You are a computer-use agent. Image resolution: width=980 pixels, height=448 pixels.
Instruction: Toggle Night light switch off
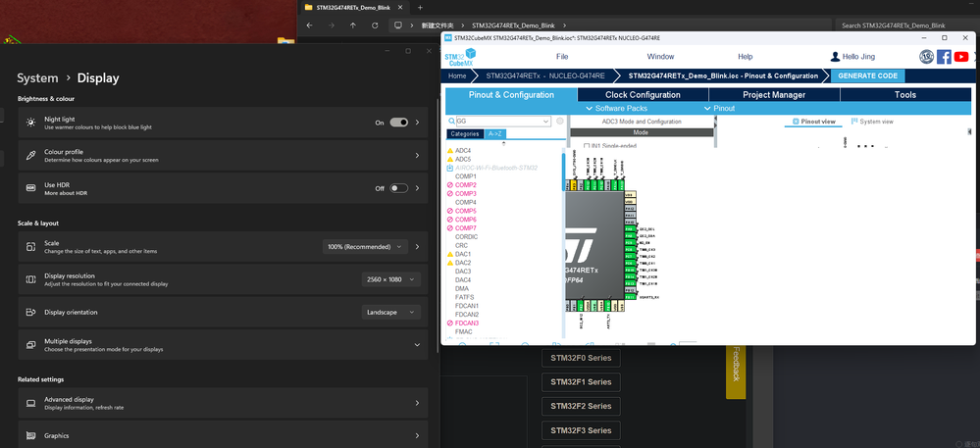pyautogui.click(x=398, y=123)
